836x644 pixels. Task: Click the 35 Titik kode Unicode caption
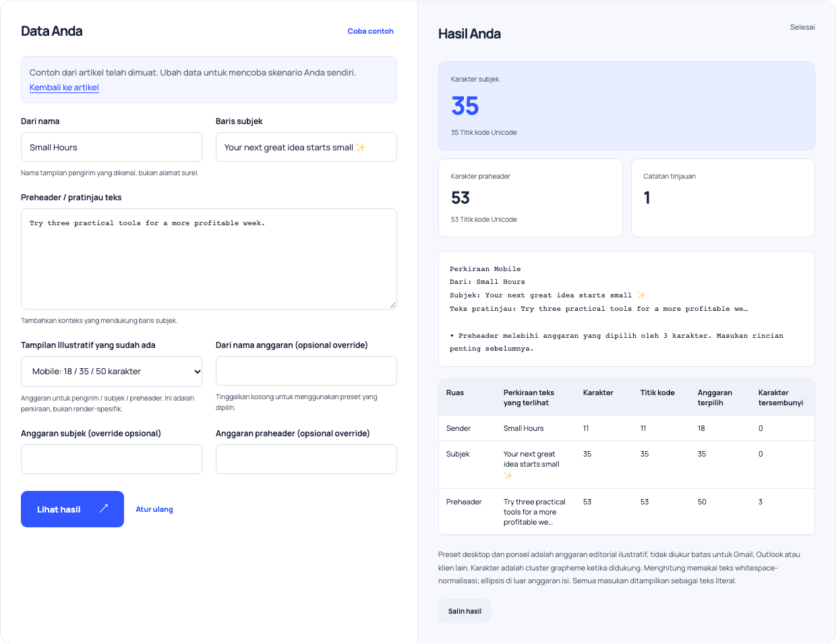pyautogui.click(x=484, y=133)
